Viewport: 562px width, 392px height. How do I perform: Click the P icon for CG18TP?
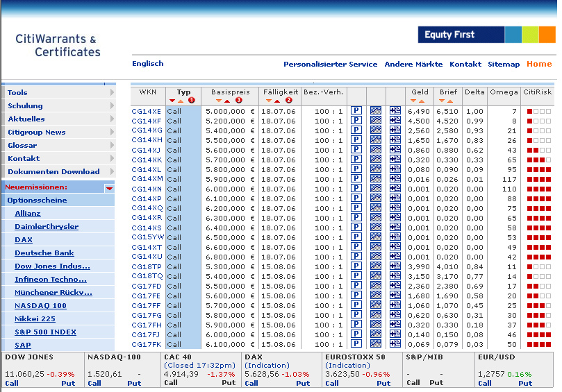tap(356, 266)
